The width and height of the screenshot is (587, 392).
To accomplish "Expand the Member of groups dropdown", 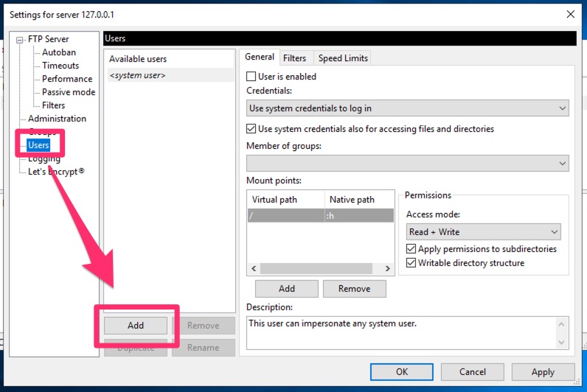I will tap(407, 163).
